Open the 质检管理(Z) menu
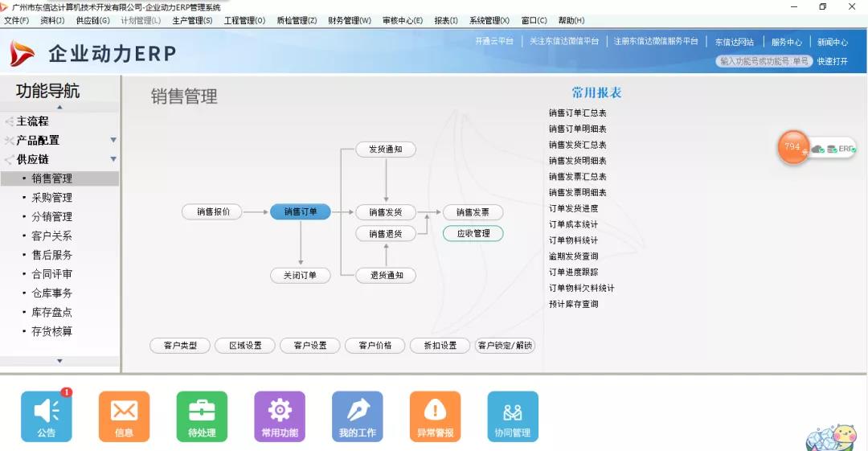868x451 pixels. coord(297,21)
